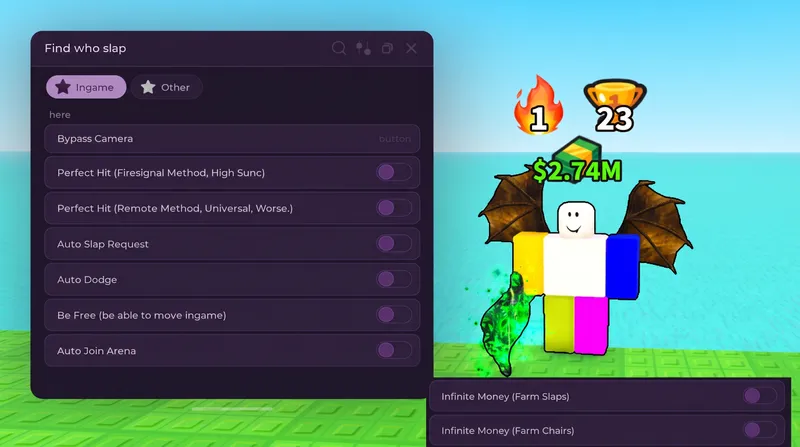Enable Perfect Hit Firesignal Method toggle

coord(394,172)
